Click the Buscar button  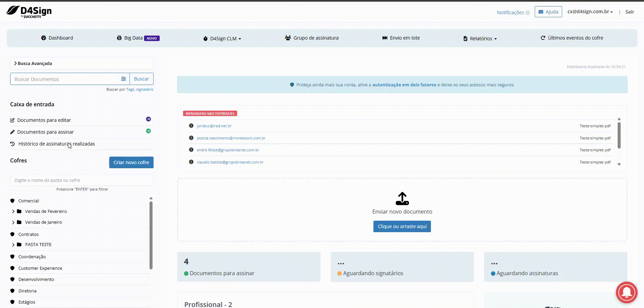tap(141, 79)
